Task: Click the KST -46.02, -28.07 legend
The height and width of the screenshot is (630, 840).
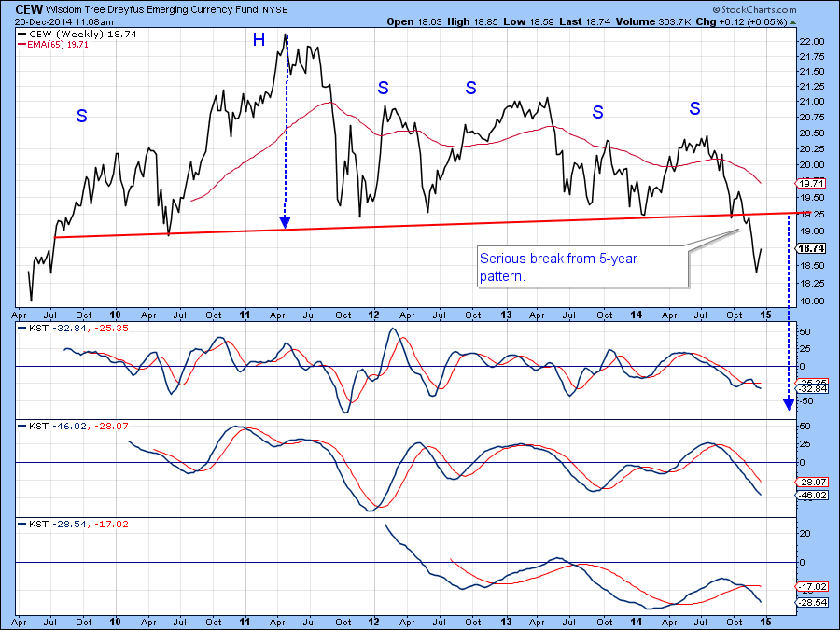Action: (74, 426)
